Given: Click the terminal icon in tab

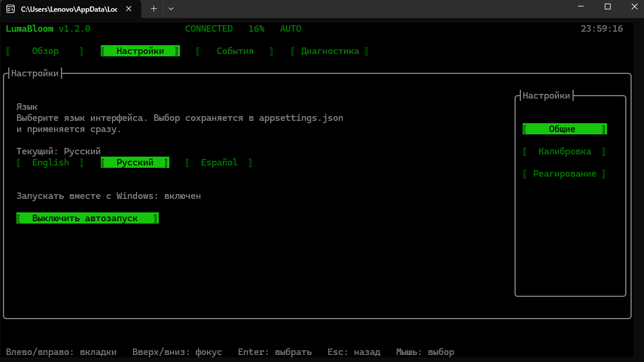Looking at the screenshot, I should tap(11, 9).
